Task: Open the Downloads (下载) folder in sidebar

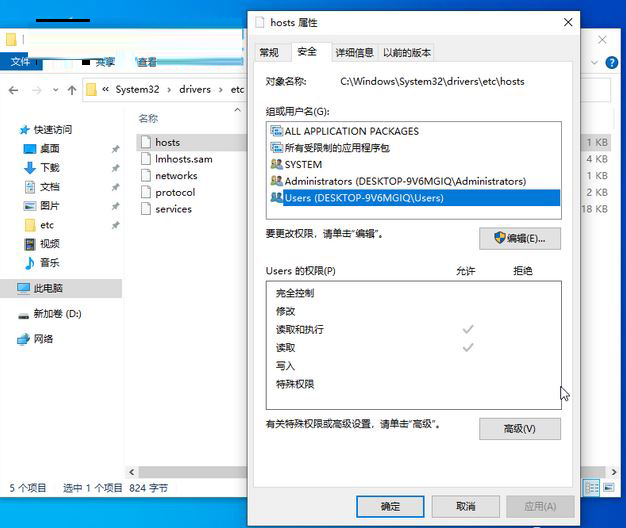Action: tap(49, 167)
